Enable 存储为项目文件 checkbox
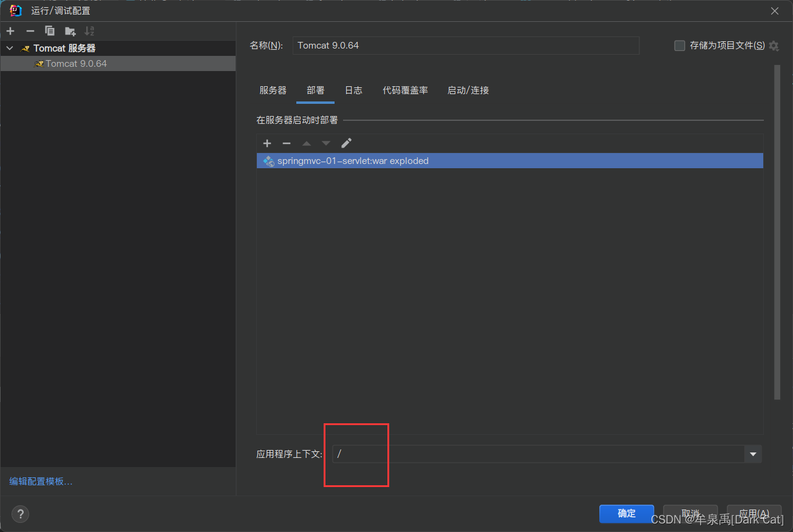 679,46
